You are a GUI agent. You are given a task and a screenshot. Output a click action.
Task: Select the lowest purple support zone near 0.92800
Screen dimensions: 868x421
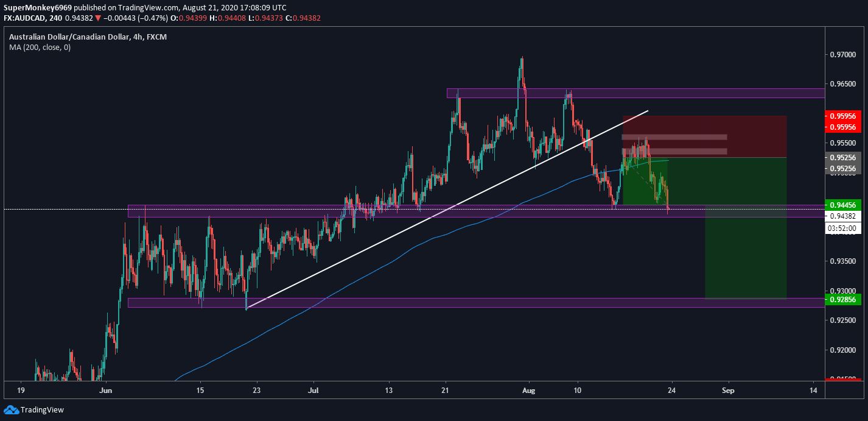tap(476, 303)
